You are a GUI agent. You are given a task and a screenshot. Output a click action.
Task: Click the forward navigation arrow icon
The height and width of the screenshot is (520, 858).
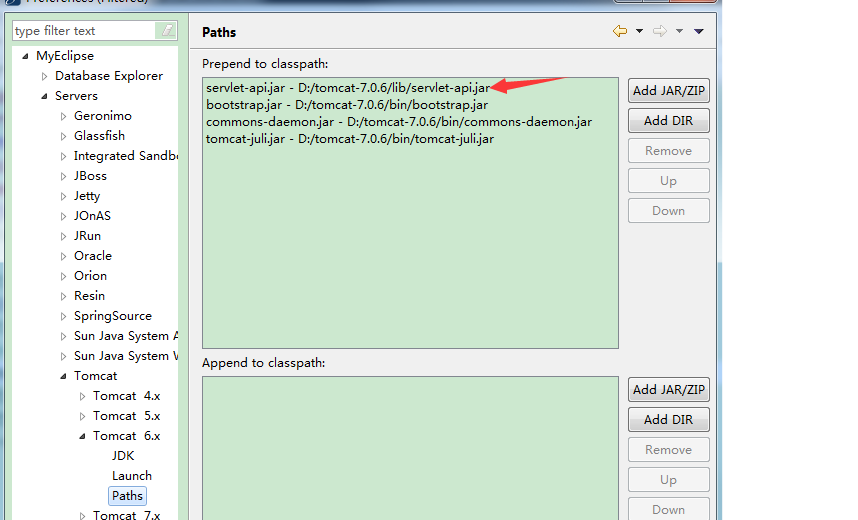[660, 31]
